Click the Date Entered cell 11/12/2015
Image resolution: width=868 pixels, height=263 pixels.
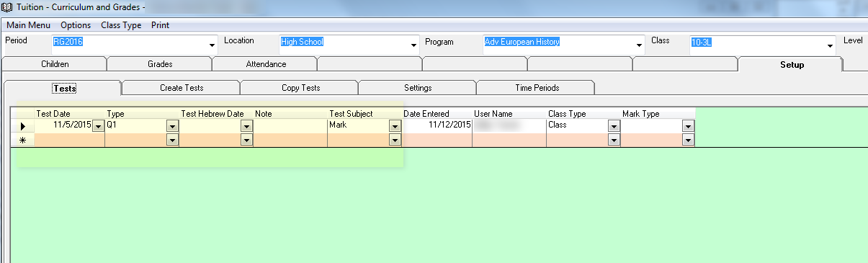click(x=437, y=125)
